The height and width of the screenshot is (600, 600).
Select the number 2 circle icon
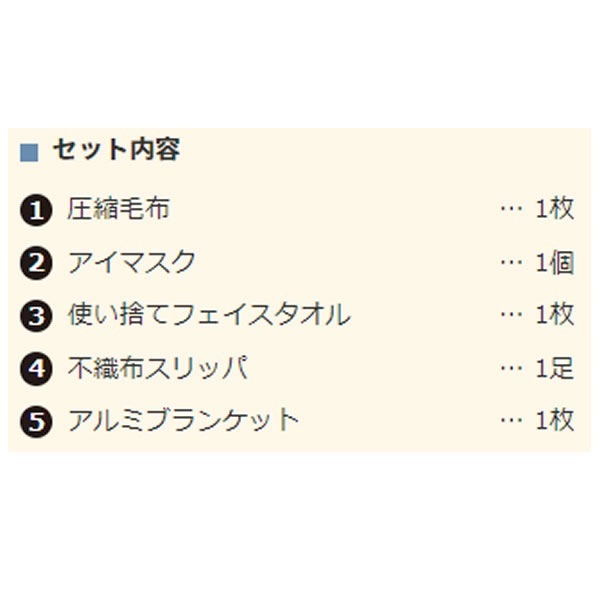(35, 263)
